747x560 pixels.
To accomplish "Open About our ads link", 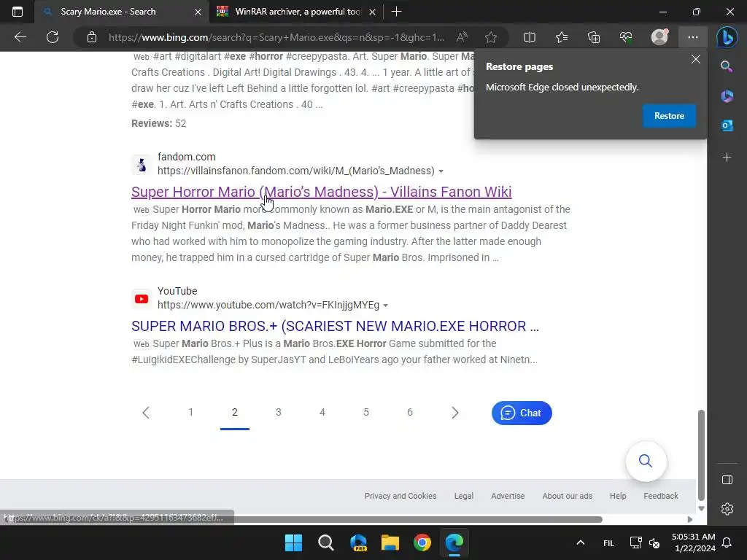I will coord(567,496).
